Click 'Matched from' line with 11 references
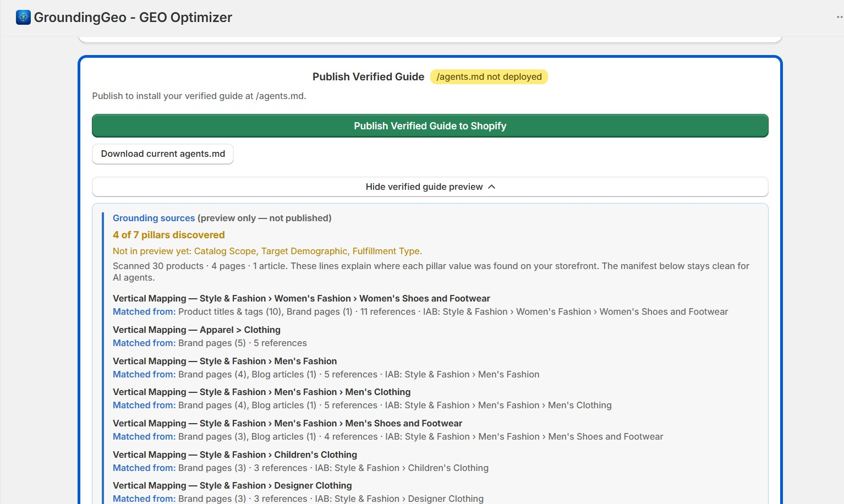The height and width of the screenshot is (504, 844). [420, 312]
